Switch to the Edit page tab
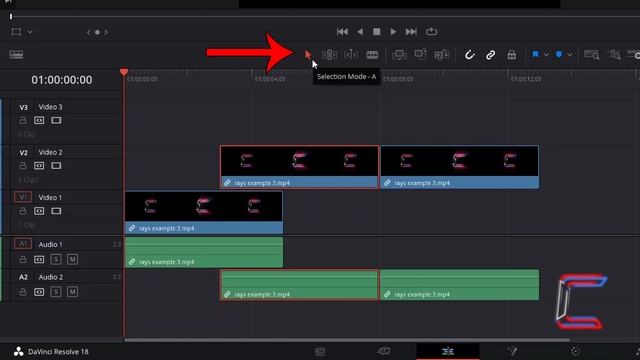 coord(448,351)
